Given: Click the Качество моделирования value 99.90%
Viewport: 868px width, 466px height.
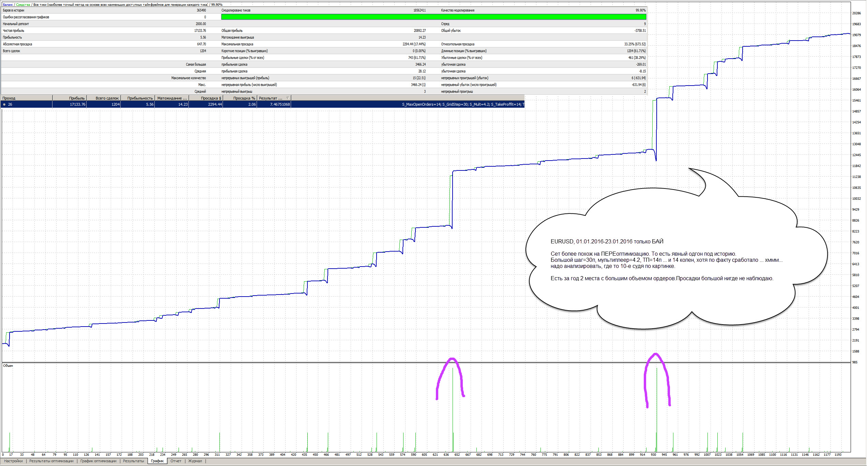Looking at the screenshot, I should (641, 10).
